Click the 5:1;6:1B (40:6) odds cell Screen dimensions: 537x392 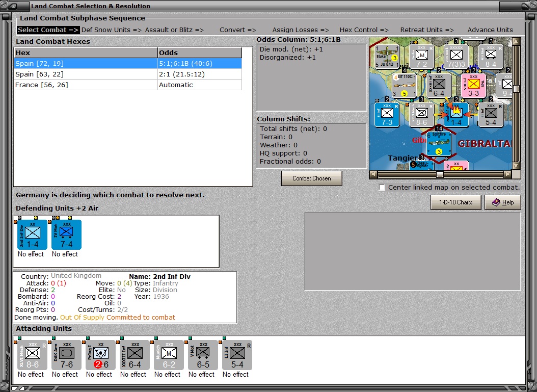click(200, 63)
